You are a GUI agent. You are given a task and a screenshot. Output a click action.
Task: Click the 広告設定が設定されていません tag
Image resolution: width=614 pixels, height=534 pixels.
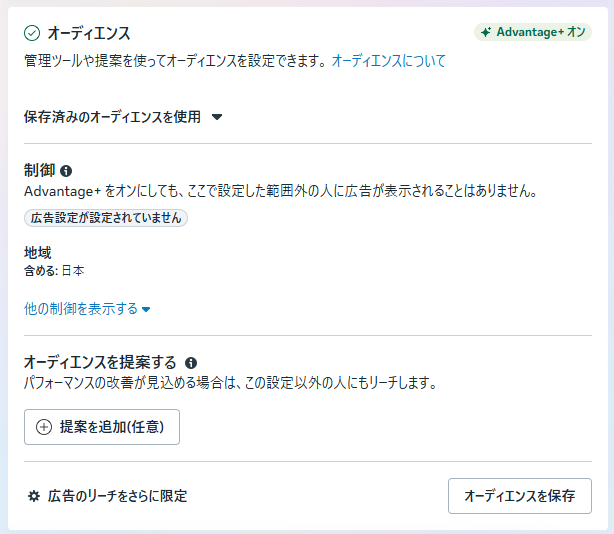[106, 217]
